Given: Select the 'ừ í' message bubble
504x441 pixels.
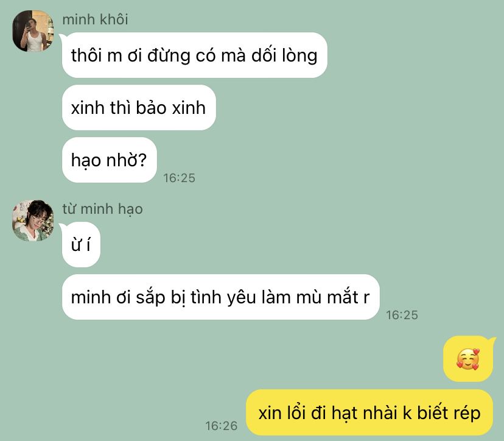Looking at the screenshot, I should 81,244.
